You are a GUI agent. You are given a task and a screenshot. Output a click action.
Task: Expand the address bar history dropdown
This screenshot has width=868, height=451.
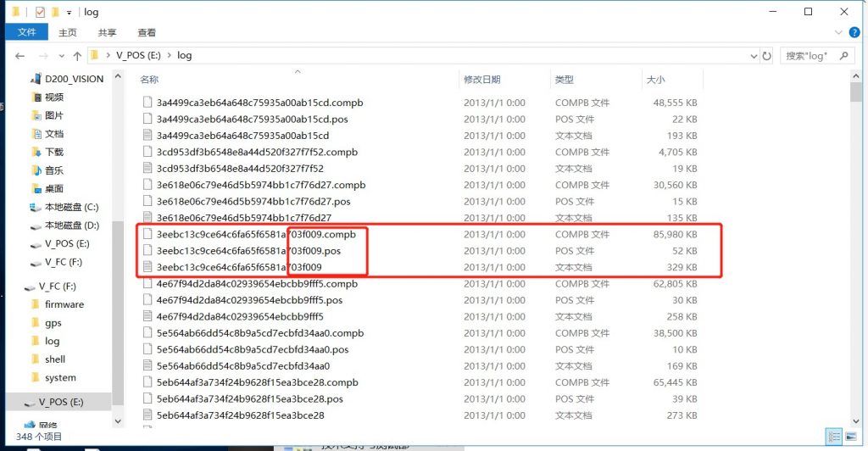(x=754, y=56)
